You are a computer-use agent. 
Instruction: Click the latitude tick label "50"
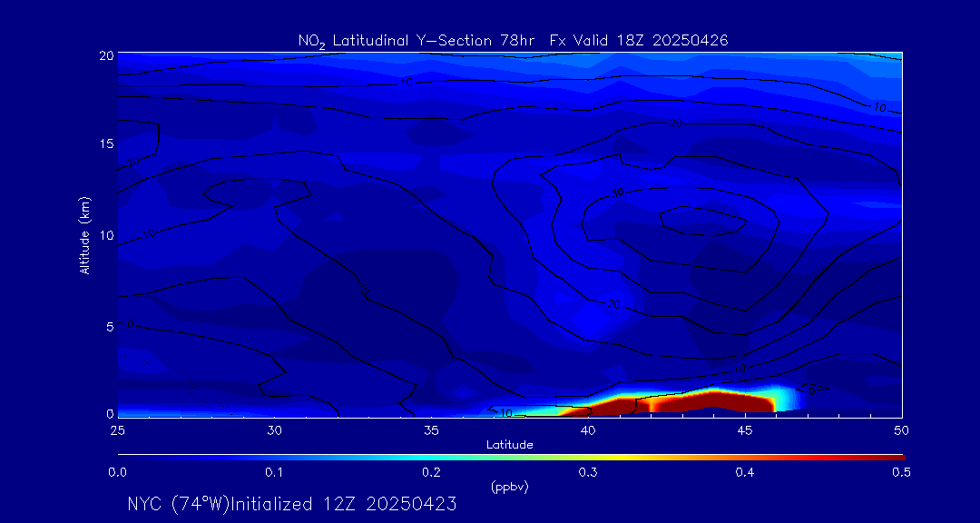pos(902,430)
